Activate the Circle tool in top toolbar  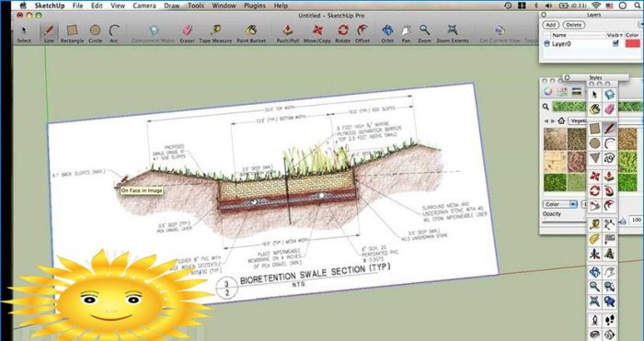click(x=96, y=33)
